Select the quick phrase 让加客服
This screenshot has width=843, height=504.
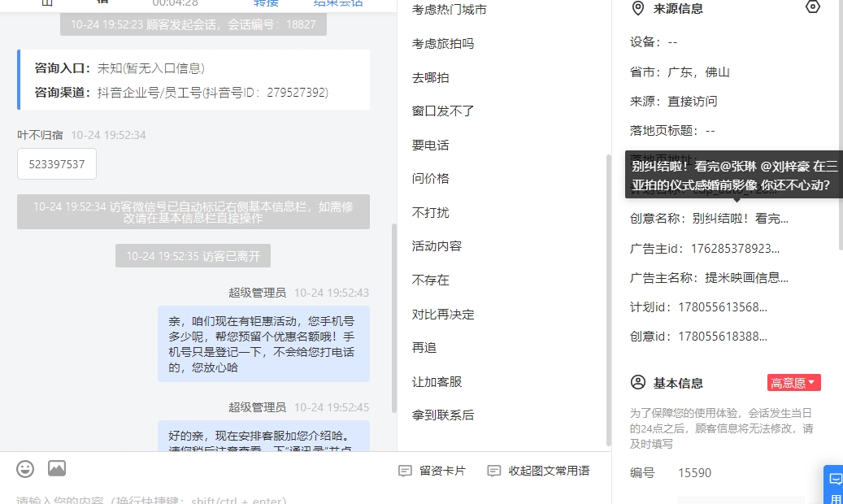(437, 382)
